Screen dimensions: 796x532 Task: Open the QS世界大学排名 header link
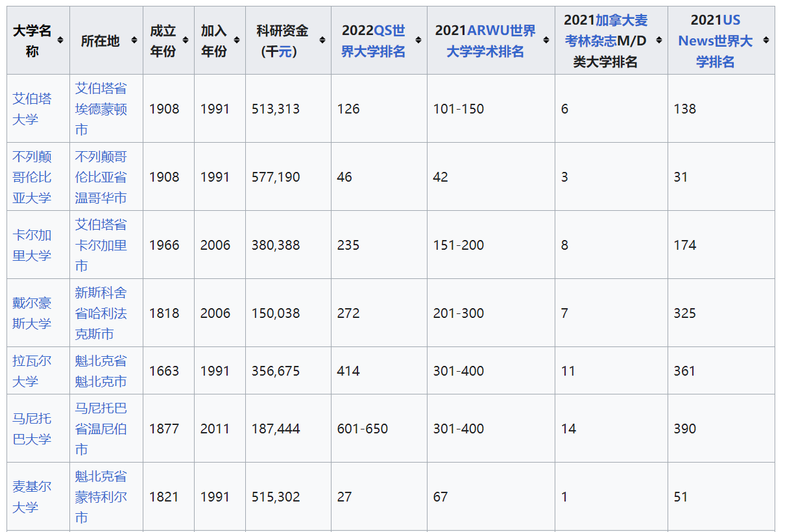click(373, 41)
